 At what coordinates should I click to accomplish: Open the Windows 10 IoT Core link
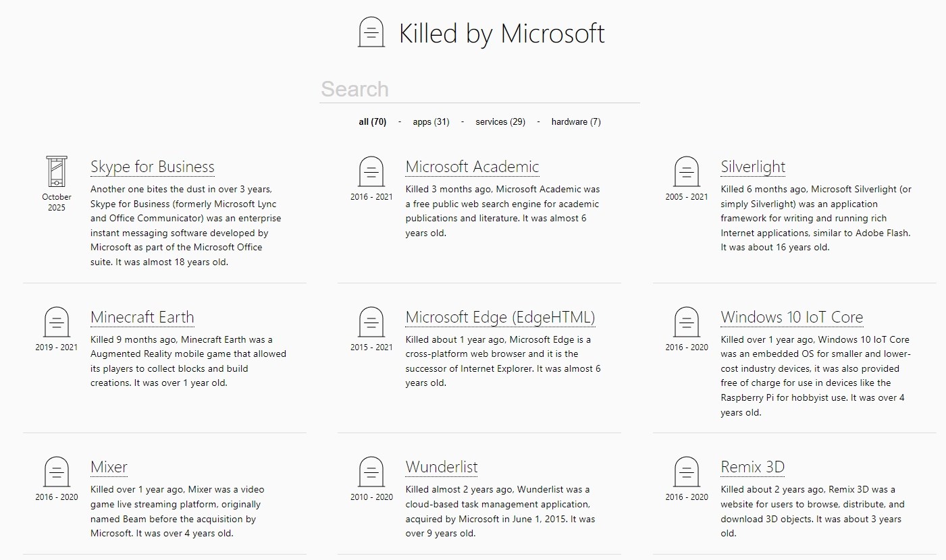coord(792,317)
